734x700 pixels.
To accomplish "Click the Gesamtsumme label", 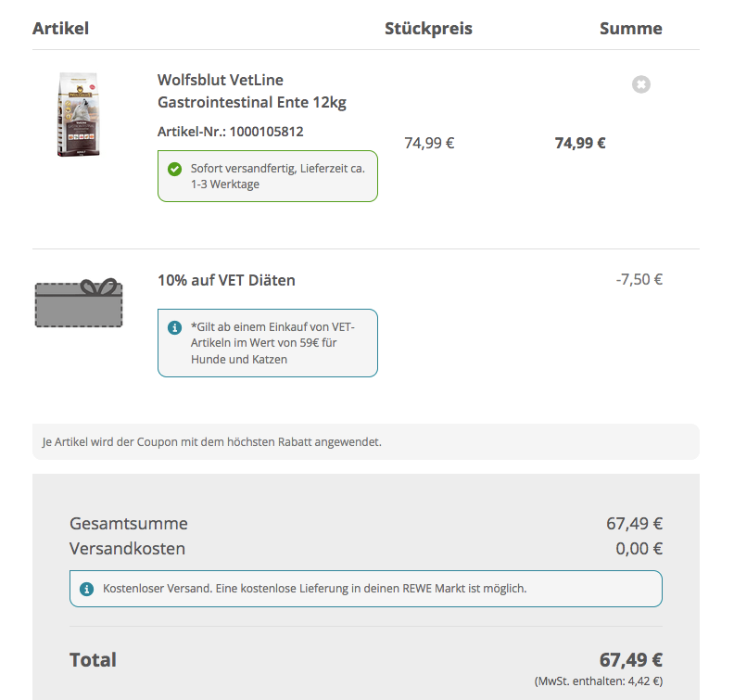I will [x=128, y=523].
